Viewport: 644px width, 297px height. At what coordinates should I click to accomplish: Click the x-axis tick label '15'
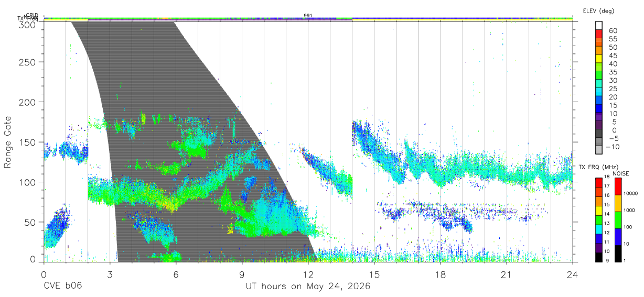coord(374,274)
